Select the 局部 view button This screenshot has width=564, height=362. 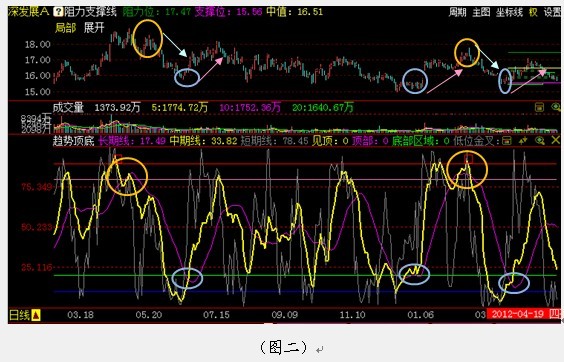[x=65, y=27]
